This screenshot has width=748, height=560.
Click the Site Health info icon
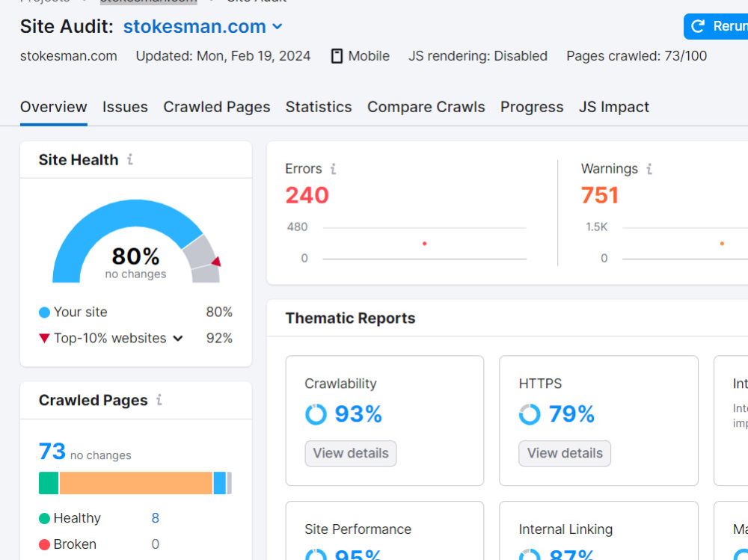pyautogui.click(x=129, y=159)
